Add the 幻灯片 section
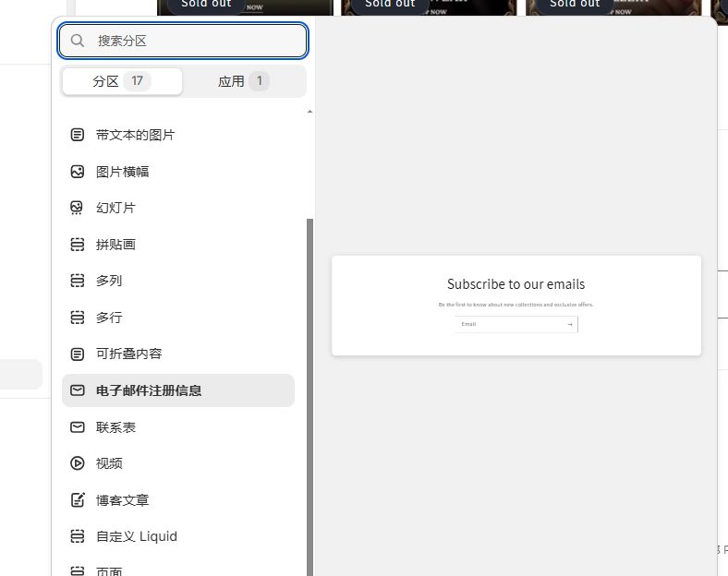This screenshot has height=576, width=728. tap(178, 208)
